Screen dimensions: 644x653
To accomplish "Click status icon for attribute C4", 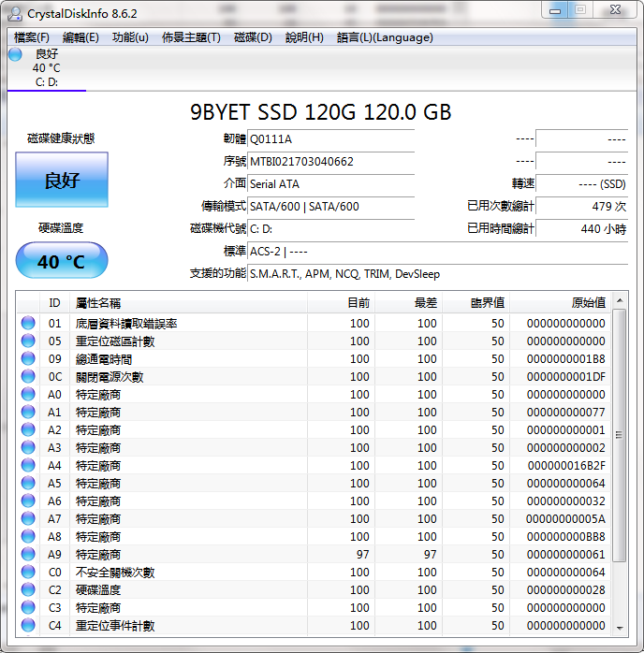I will coord(28,625).
